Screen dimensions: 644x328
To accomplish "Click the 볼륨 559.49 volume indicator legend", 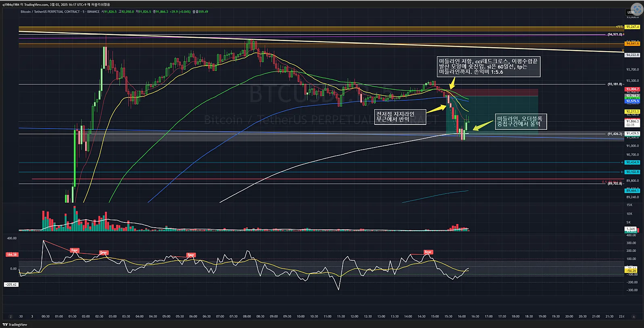I will click(200, 12).
